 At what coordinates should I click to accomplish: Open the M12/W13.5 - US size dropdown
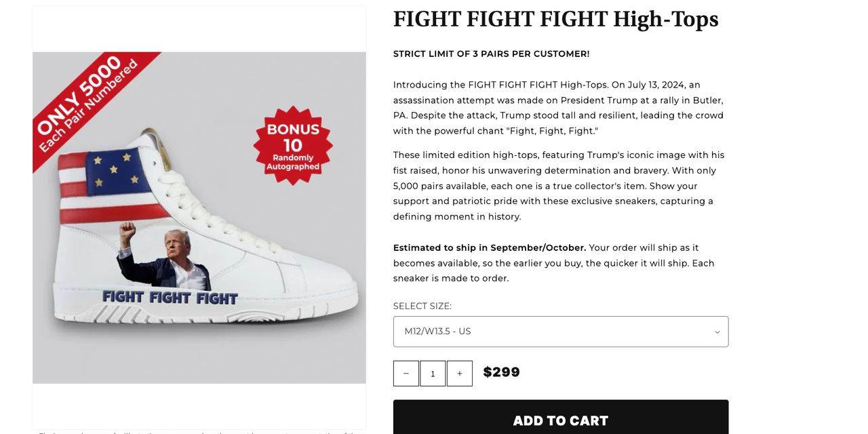560,332
